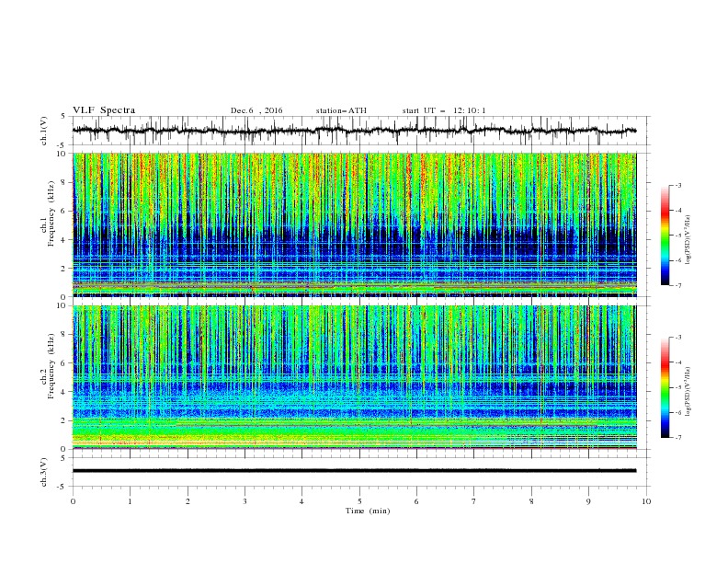Click the 'Time (min)' axis label
Viewport: 728px width, 563px height.
368,511
